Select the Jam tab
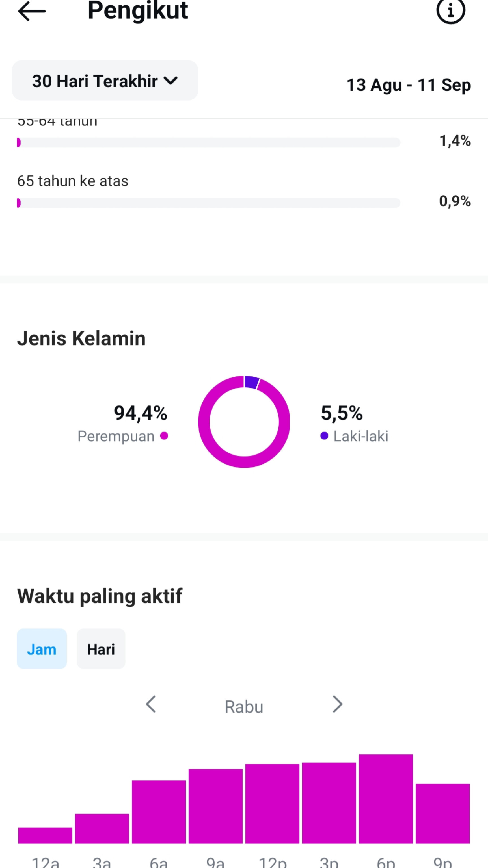The image size is (488, 868). 42,649
